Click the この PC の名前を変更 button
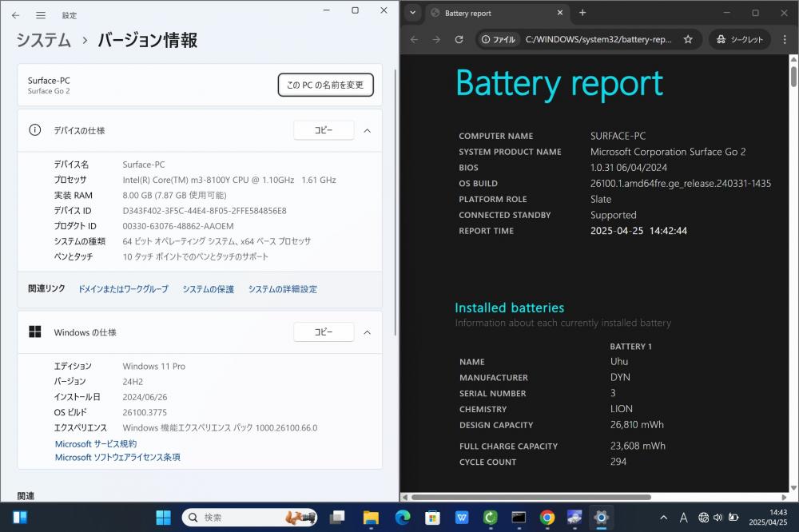Viewport: 799px width, 532px height. point(326,85)
